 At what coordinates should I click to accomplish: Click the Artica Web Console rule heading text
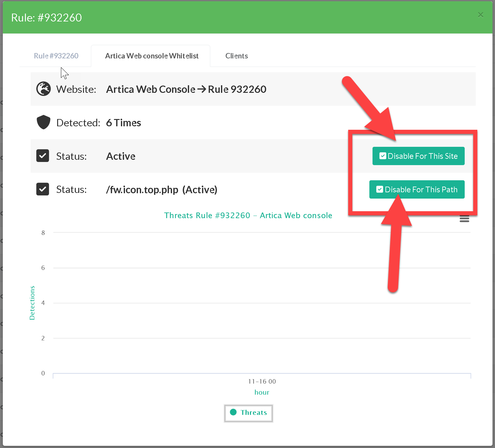pos(186,89)
